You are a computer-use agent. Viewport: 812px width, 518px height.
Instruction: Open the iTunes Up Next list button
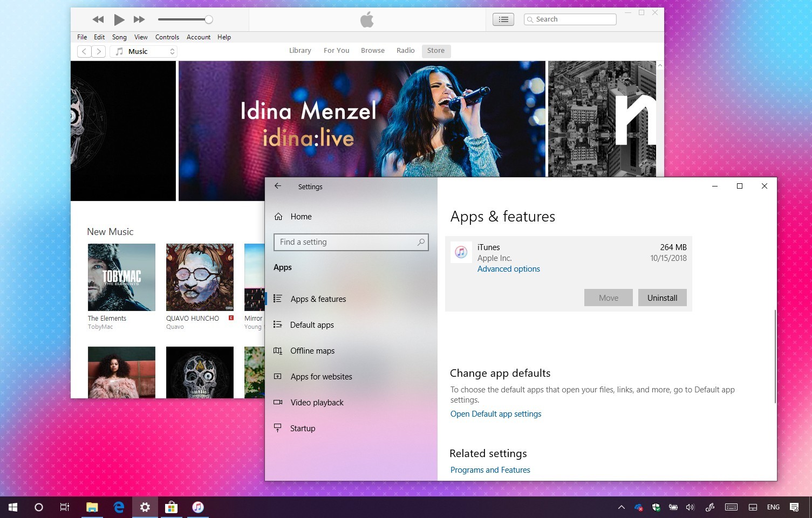click(503, 19)
